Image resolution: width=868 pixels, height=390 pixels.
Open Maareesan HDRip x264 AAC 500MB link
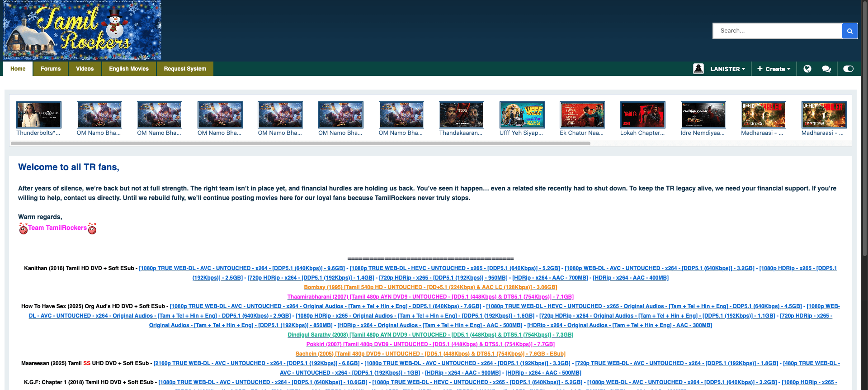(x=543, y=373)
